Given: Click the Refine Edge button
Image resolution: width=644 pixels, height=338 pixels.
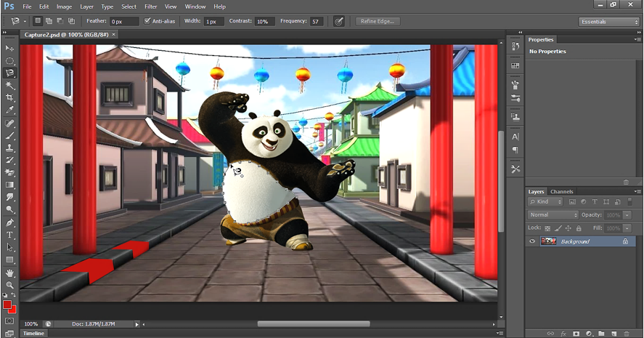Looking at the screenshot, I should click(x=376, y=21).
